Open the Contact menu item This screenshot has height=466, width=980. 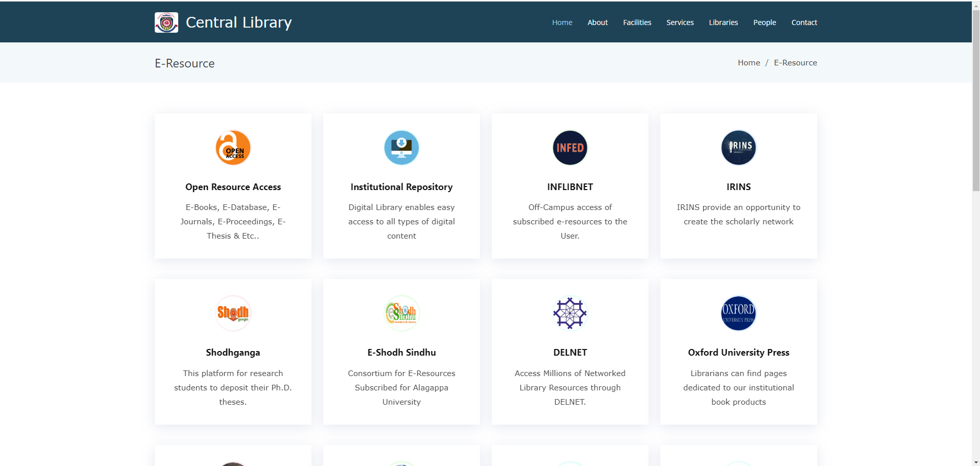pyautogui.click(x=804, y=22)
